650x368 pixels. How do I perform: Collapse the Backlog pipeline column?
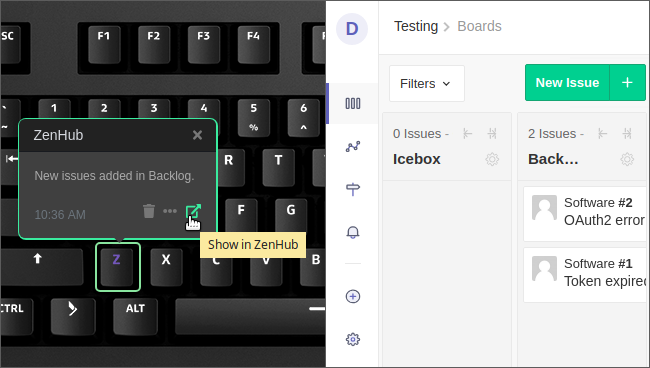pyautogui.click(x=627, y=133)
